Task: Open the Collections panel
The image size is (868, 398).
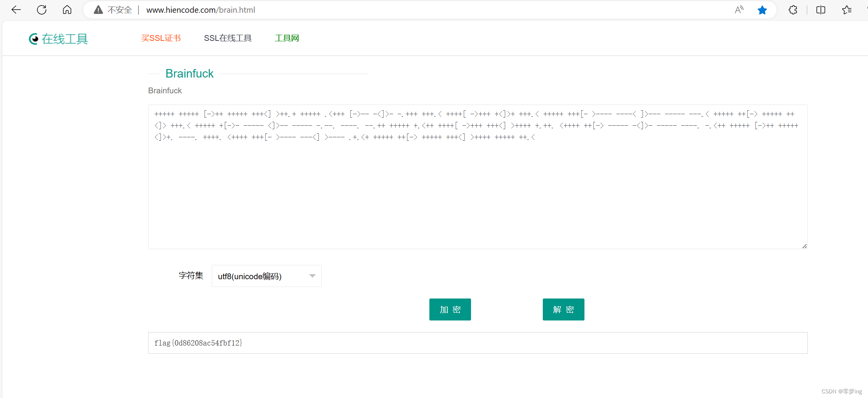Action: [846, 10]
